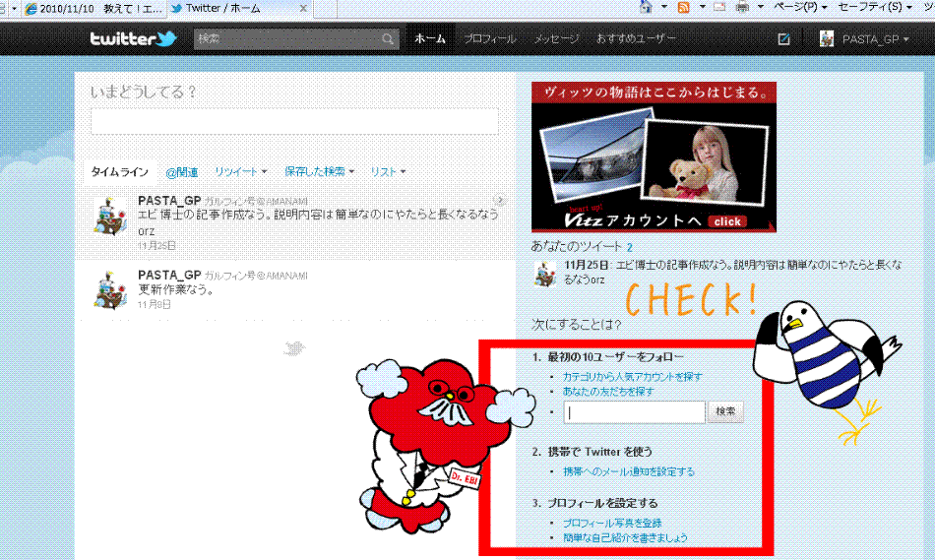Click the 検索 button beside the user search box
Image resolution: width=935 pixels, height=560 pixels.
pyautogui.click(x=725, y=411)
